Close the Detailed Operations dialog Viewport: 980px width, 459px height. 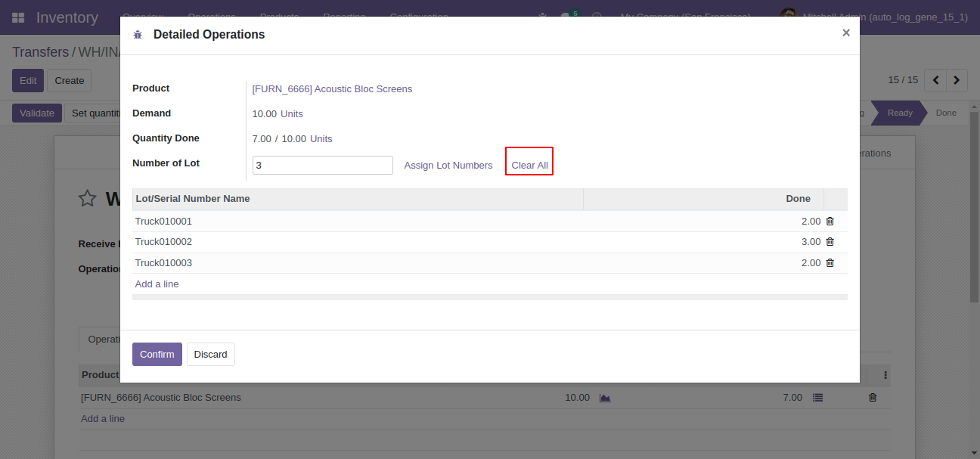[x=846, y=33]
